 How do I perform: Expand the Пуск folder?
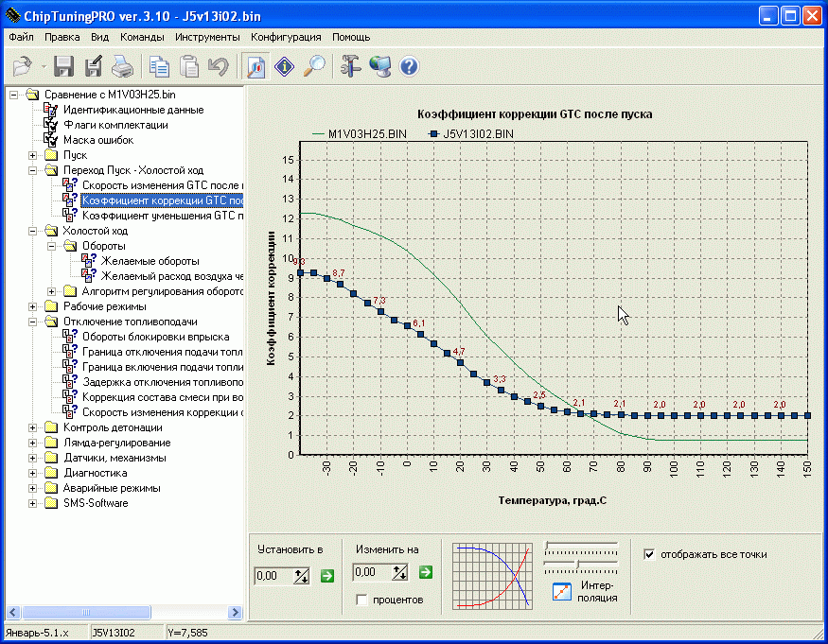tap(33, 155)
